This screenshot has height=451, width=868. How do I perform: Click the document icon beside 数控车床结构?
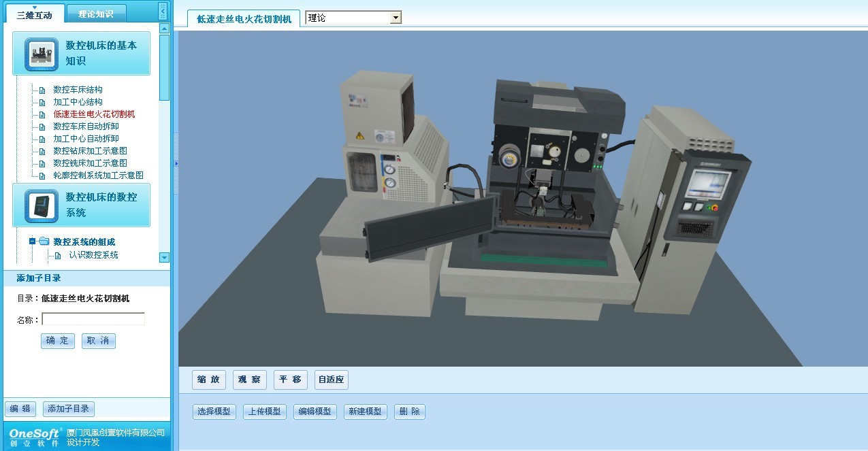(x=42, y=90)
